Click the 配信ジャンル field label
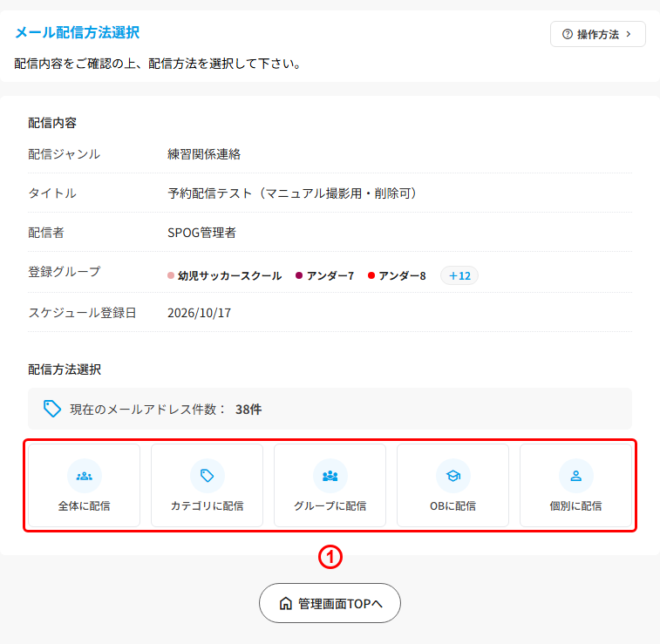 64,154
